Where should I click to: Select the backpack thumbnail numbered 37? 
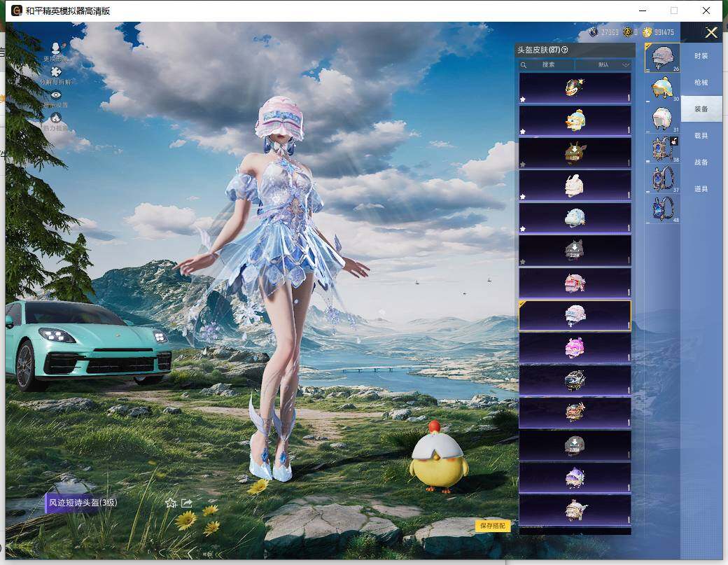pos(662,179)
